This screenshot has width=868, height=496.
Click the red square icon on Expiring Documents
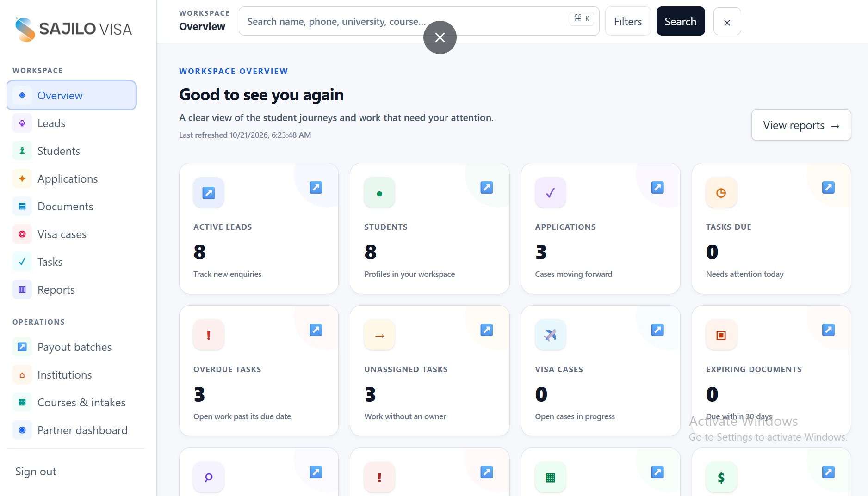[x=721, y=335]
